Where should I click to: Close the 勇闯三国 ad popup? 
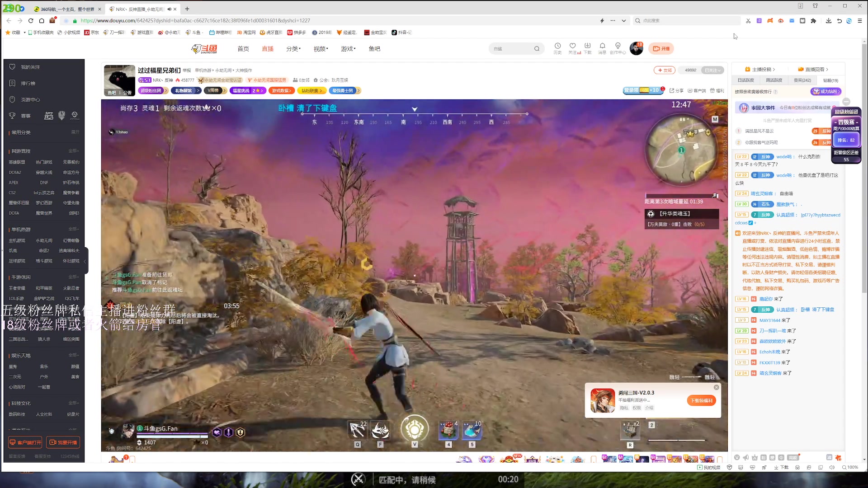pyautogui.click(x=716, y=388)
